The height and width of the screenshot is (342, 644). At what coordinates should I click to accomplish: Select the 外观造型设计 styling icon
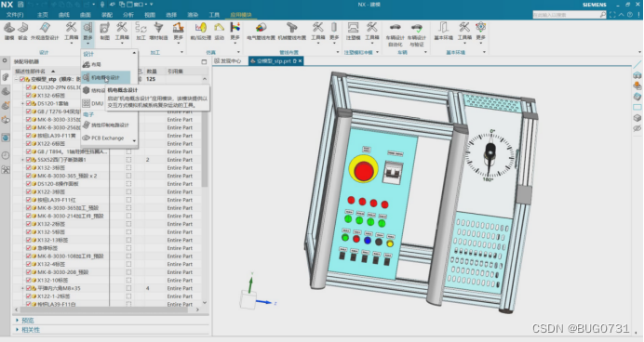45,32
